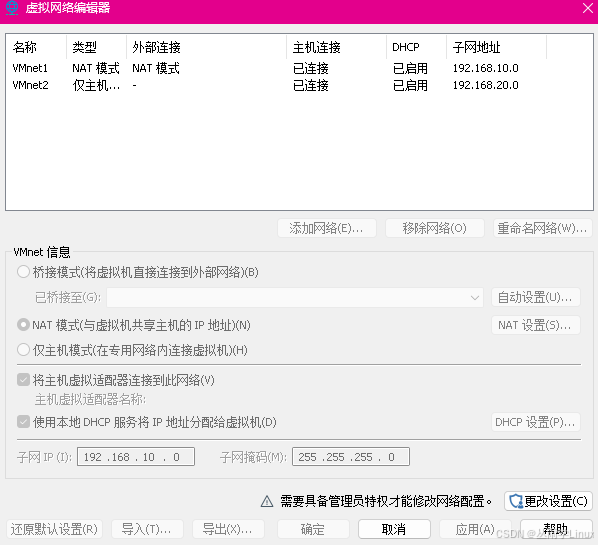Click VMnet2's 已连接 host connection cell
This screenshot has height=545, width=598.
pos(310,85)
